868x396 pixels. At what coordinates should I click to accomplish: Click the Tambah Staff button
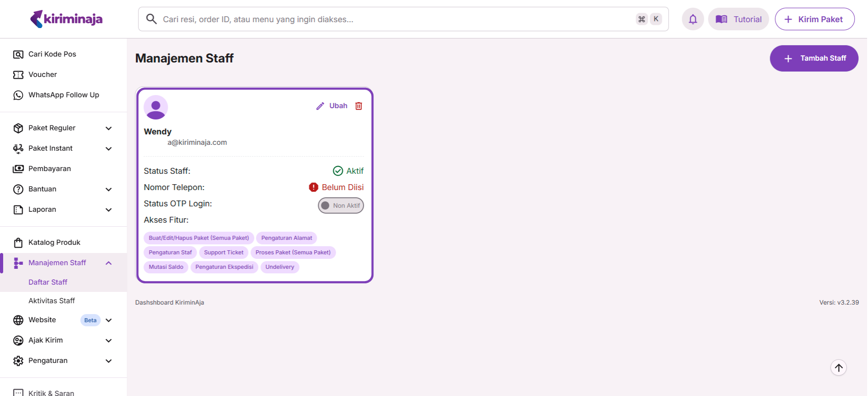814,58
